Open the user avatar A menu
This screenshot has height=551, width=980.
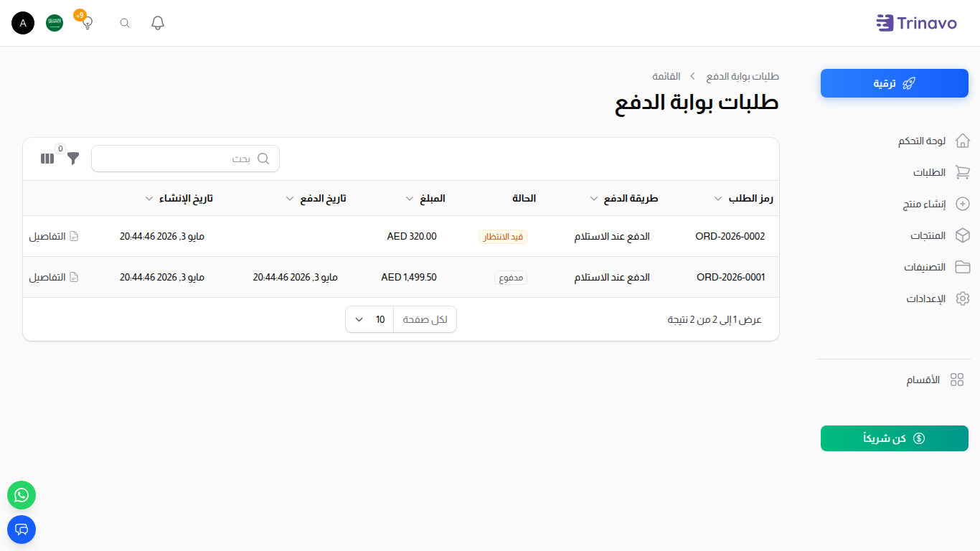[23, 23]
